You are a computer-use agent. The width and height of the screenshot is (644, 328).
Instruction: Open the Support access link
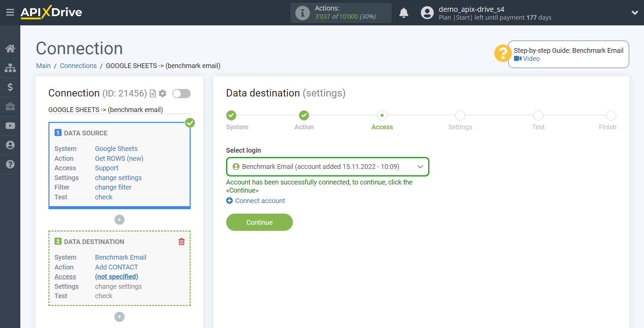(x=107, y=168)
